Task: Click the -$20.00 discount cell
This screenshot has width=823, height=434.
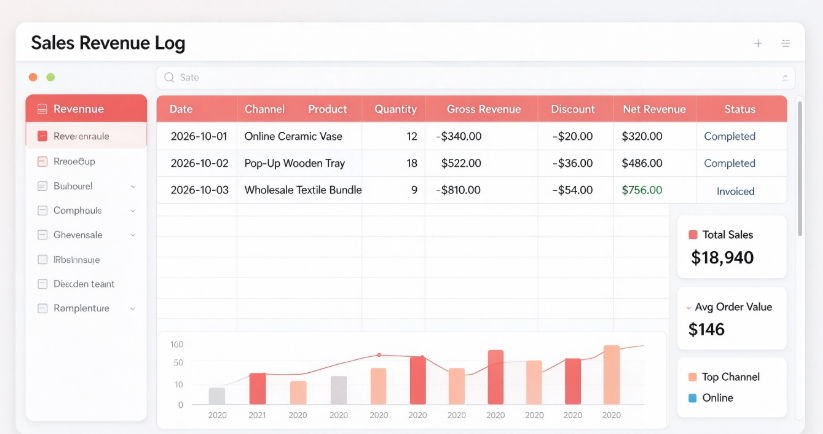Action: pos(573,136)
